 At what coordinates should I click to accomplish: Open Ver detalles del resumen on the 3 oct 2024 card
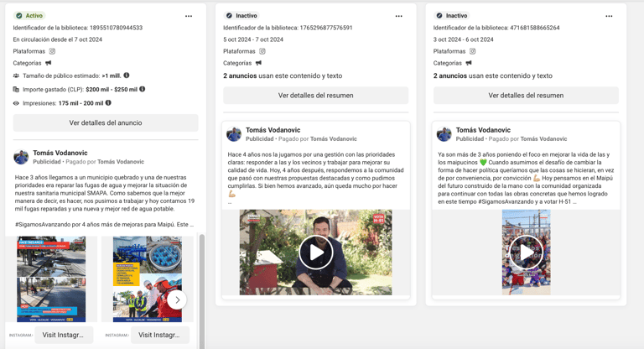pyautogui.click(x=526, y=96)
